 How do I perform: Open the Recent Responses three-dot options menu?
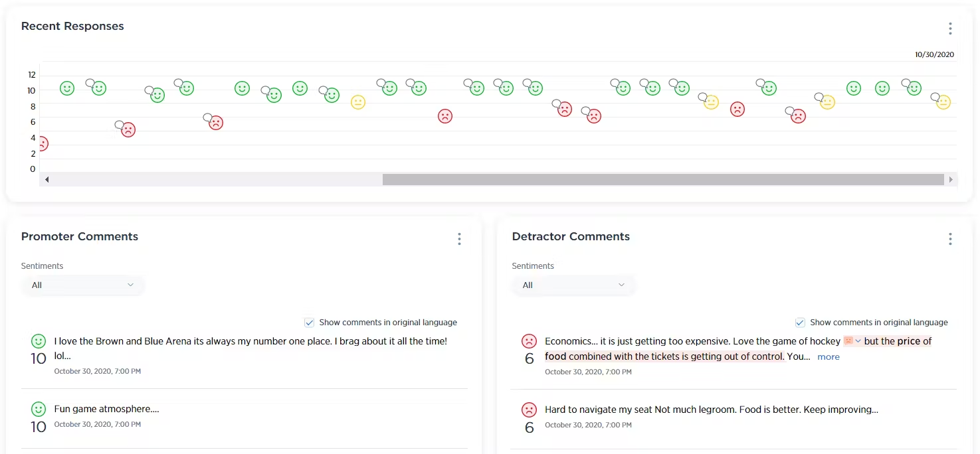click(x=950, y=28)
